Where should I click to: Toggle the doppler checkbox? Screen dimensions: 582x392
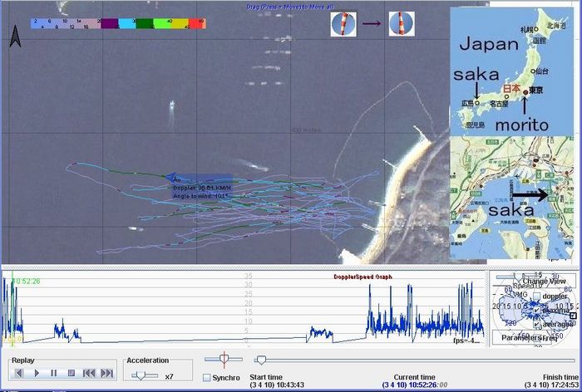coord(536,296)
